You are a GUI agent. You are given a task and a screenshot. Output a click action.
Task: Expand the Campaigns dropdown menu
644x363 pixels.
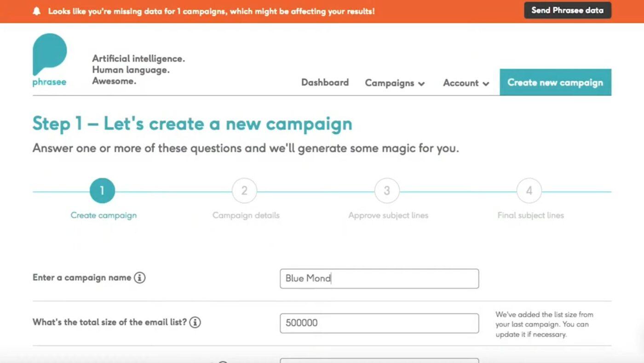(395, 83)
